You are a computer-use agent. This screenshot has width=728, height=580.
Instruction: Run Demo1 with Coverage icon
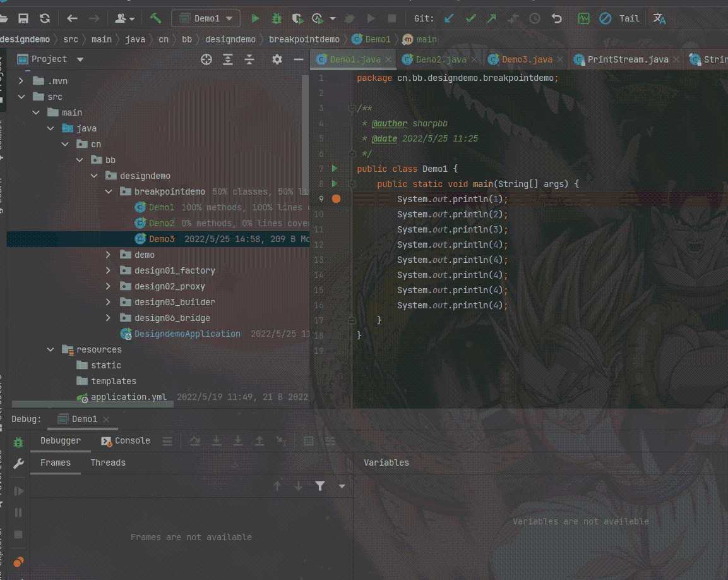click(x=297, y=18)
